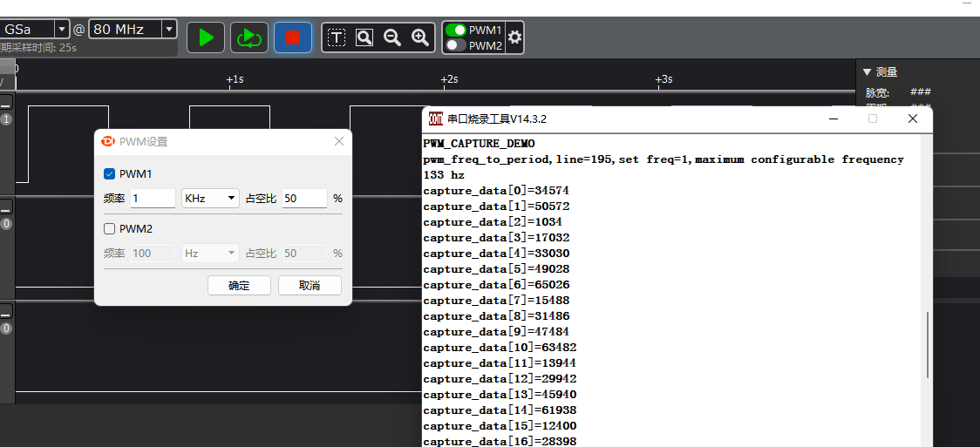The image size is (980, 447).
Task: Click the +3s timeline marker
Action: pyautogui.click(x=664, y=79)
